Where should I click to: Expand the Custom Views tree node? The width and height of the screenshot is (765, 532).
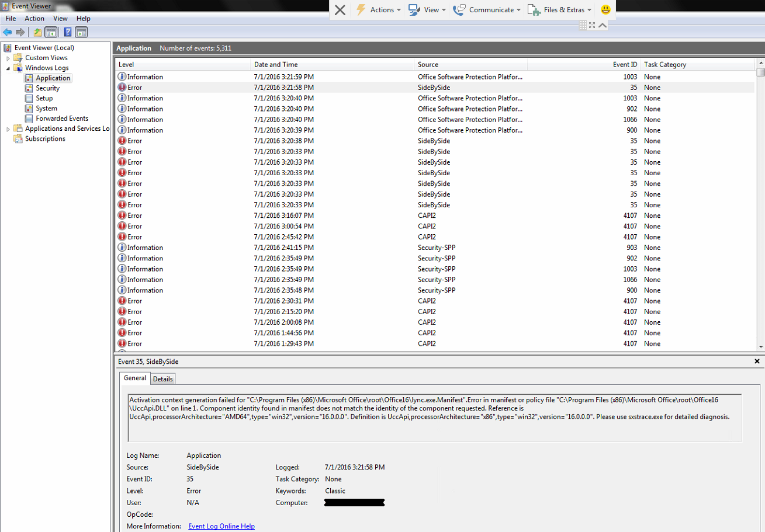click(8, 58)
